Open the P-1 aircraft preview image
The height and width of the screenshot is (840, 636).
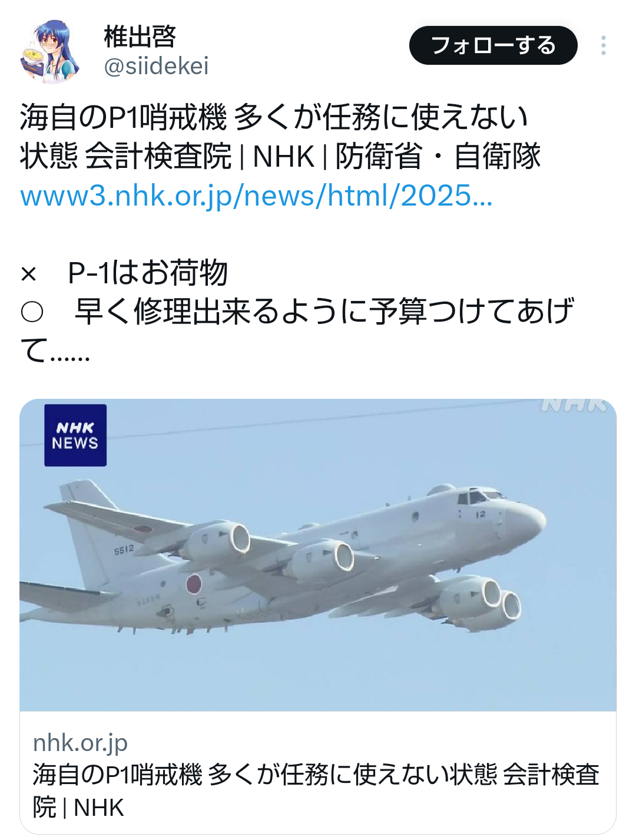click(x=318, y=555)
